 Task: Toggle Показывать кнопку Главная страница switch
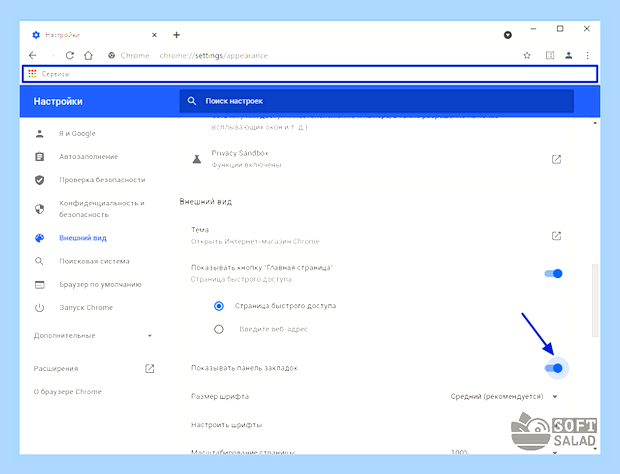(x=553, y=274)
